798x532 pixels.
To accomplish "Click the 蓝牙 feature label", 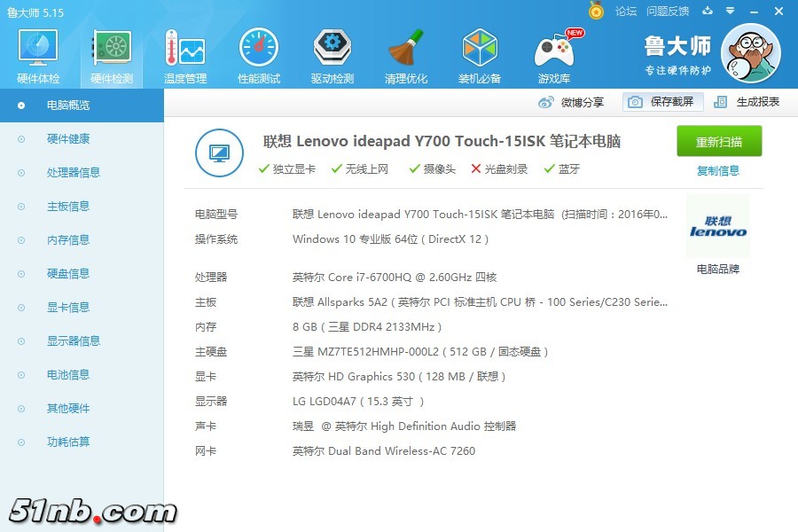I will tap(569, 169).
